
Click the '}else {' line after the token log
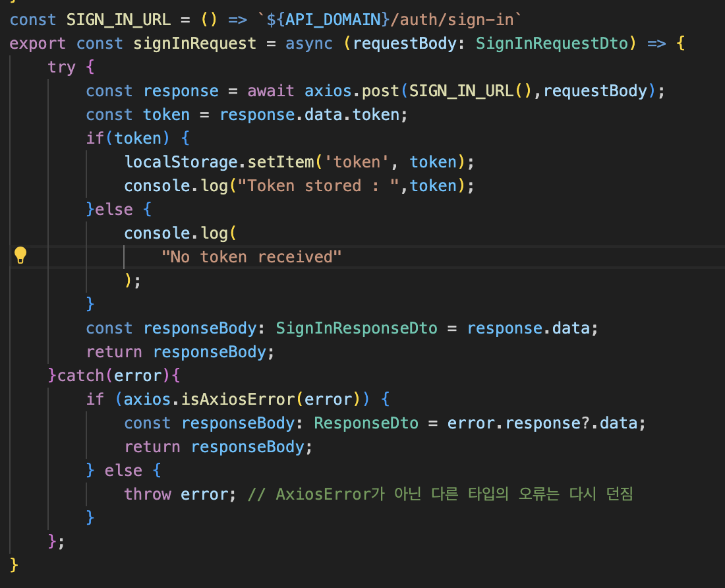(119, 210)
